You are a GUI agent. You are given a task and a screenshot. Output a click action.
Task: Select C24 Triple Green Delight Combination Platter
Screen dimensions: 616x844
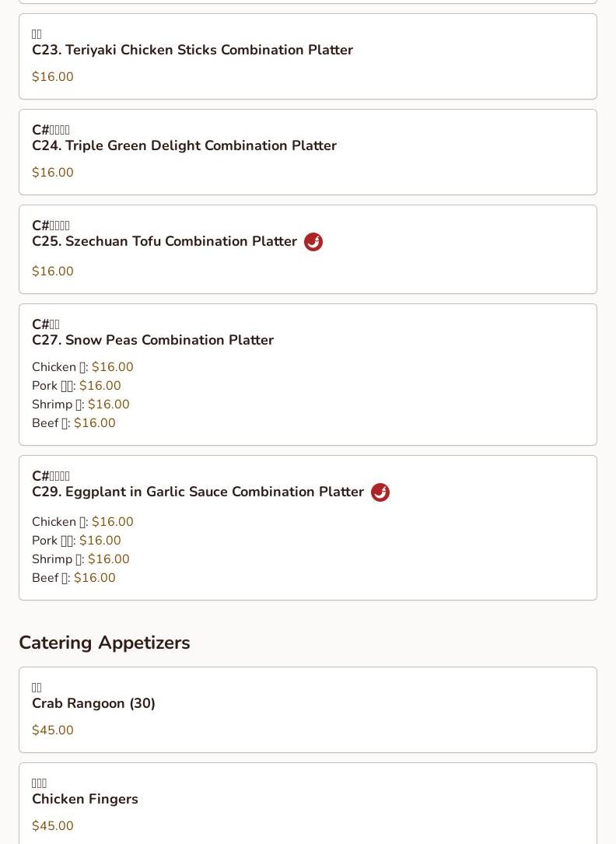coord(184,145)
